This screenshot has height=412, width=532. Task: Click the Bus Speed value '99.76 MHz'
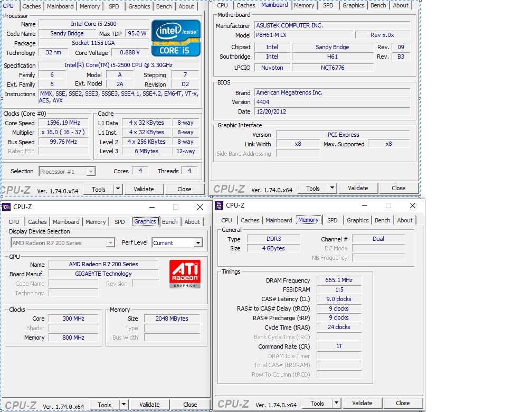[x=64, y=142]
